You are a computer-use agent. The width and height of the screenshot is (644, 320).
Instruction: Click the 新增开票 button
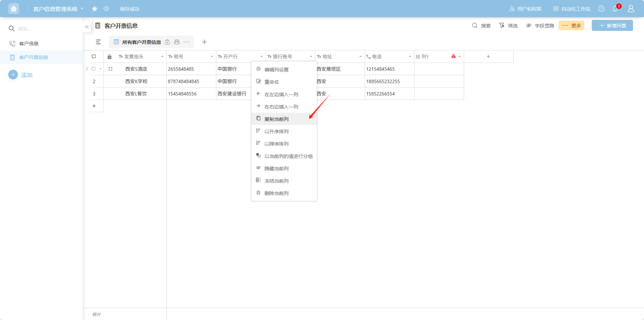612,25
